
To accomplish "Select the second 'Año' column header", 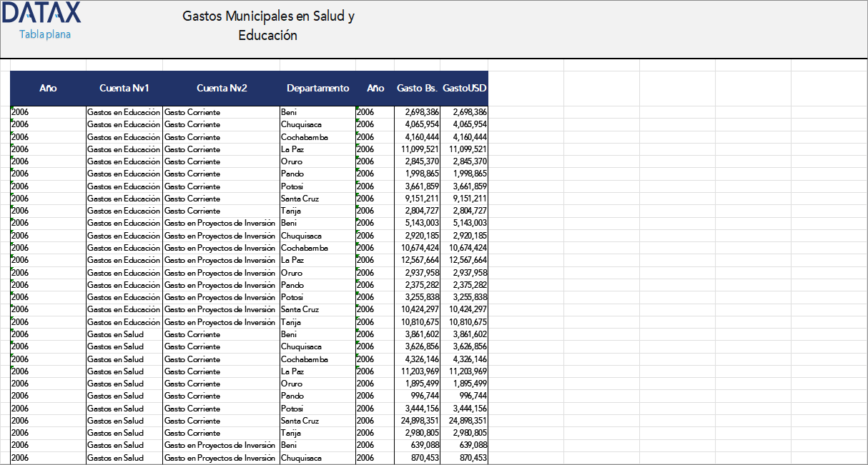I will tap(375, 88).
